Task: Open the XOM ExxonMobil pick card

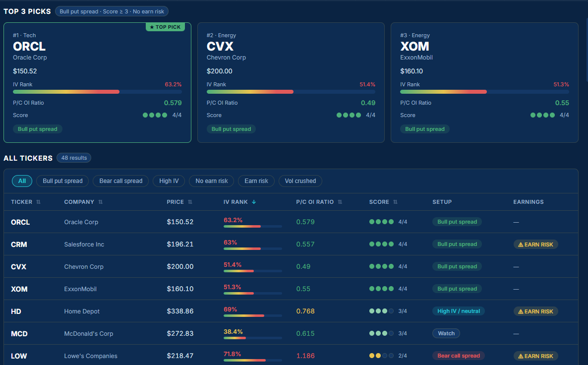Action: tap(484, 82)
